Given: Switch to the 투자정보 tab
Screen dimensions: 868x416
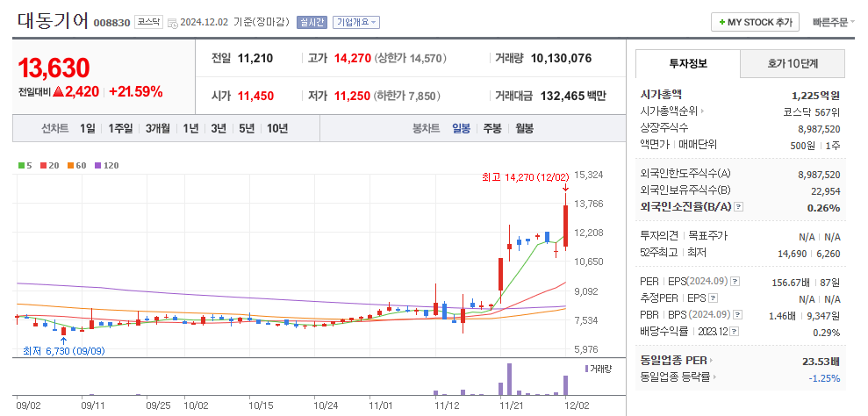Looking at the screenshot, I should 688,63.
